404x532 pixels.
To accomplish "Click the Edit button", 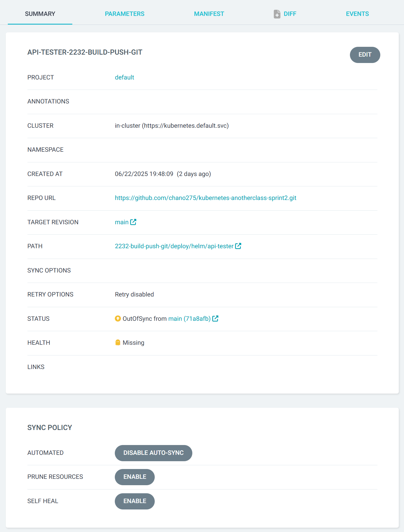I will [x=365, y=55].
